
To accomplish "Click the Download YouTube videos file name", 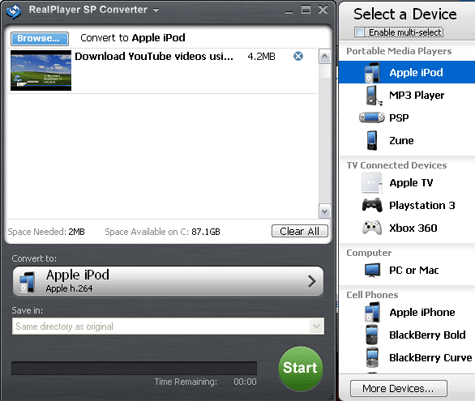I will [154, 56].
